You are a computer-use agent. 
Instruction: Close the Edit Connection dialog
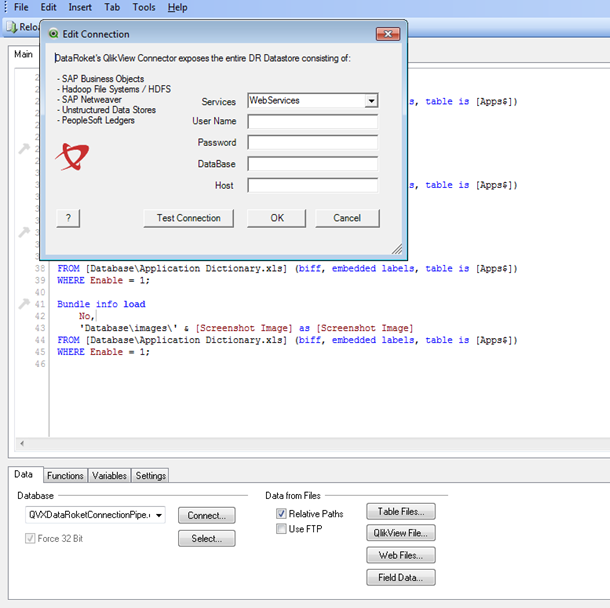tap(386, 34)
